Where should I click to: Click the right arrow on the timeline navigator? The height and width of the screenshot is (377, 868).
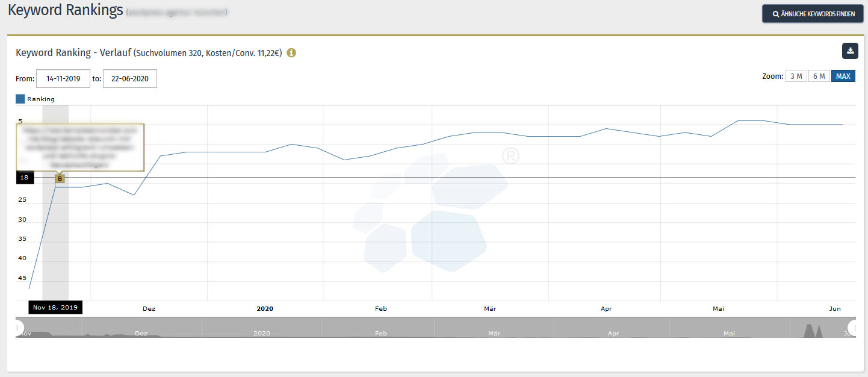851,328
